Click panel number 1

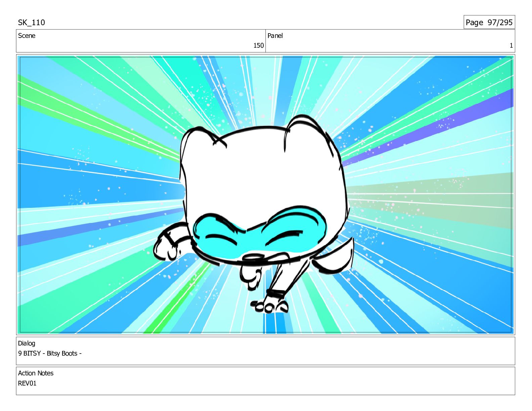[511, 45]
